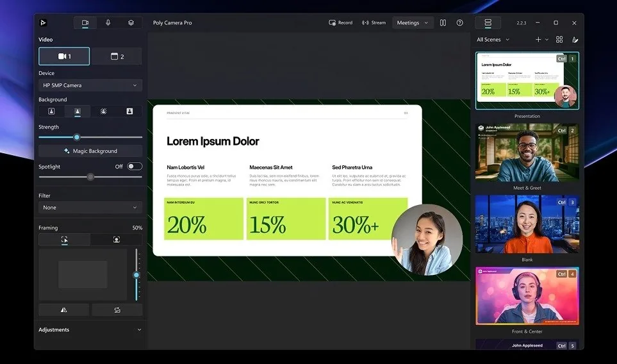Close the Poly Camera Pro window

pos(574,23)
